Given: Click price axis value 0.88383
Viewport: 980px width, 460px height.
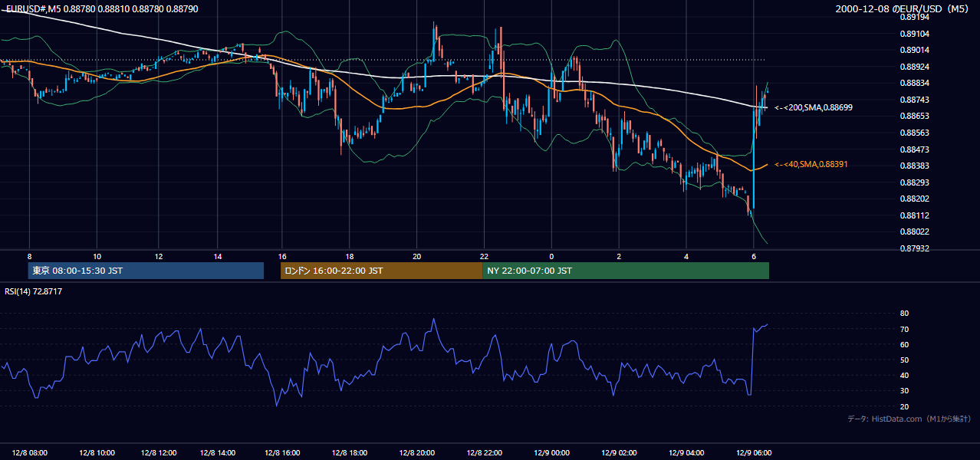Looking at the screenshot, I should 914,166.
